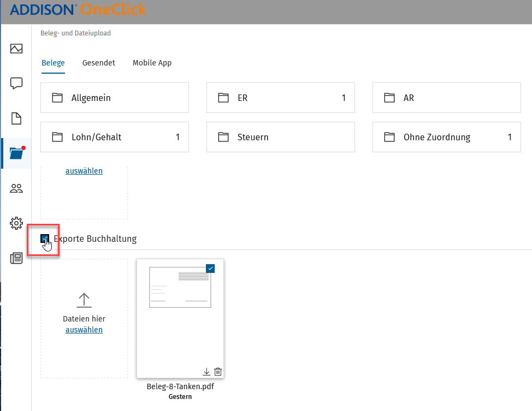Click the Beleg-8-Tanken.pdf file name
This screenshot has width=532, height=411.
coord(180,386)
